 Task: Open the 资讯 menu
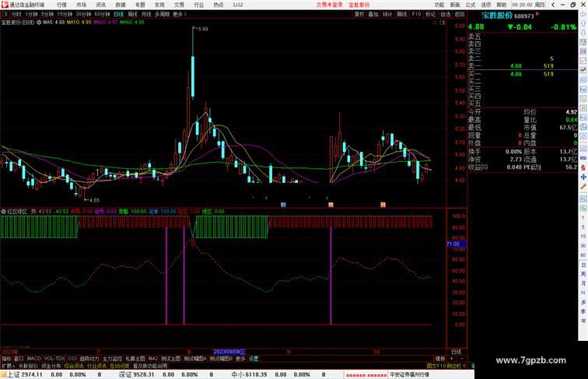point(100,5)
